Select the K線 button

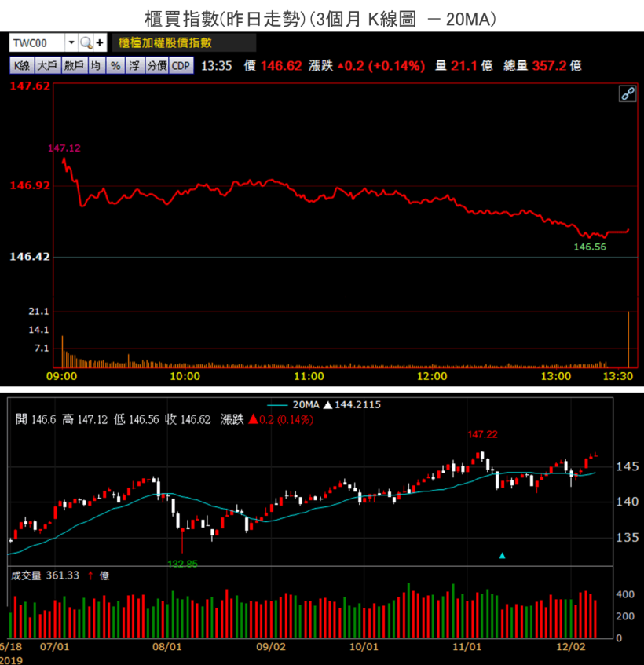click(22, 66)
